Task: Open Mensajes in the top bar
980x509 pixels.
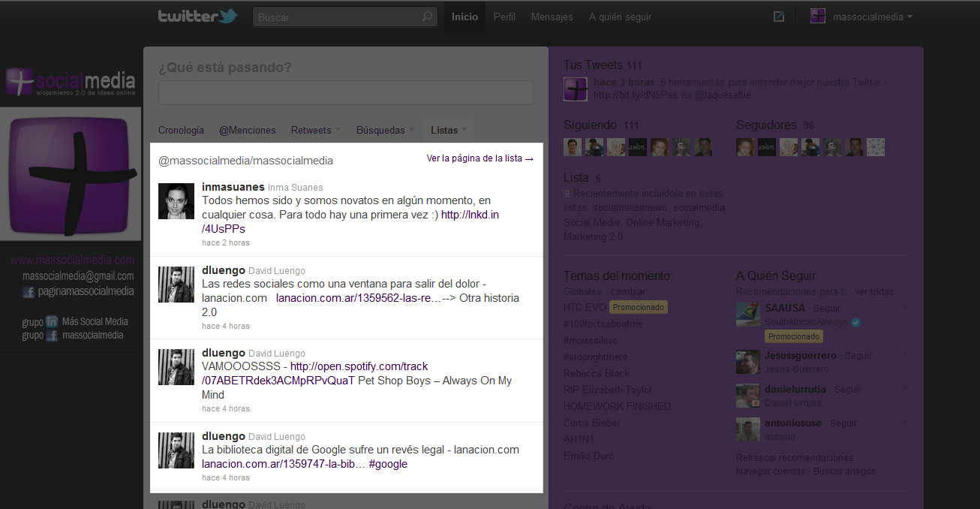Action: click(552, 17)
